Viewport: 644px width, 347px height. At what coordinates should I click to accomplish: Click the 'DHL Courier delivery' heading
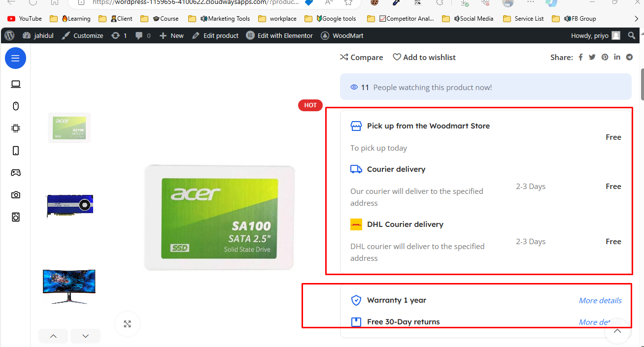[x=405, y=224]
